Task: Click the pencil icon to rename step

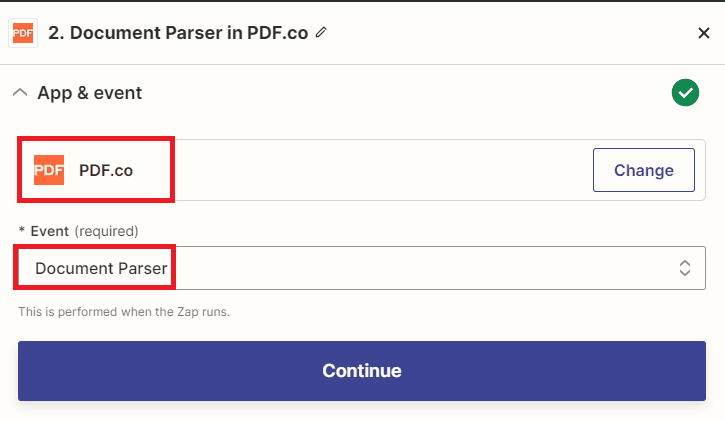Action: pyautogui.click(x=321, y=32)
